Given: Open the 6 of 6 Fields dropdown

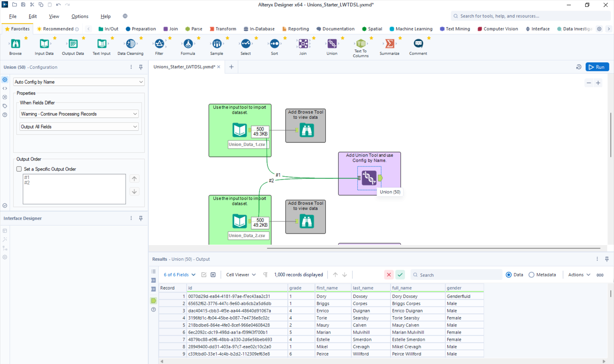Looking at the screenshot, I should coord(179,275).
